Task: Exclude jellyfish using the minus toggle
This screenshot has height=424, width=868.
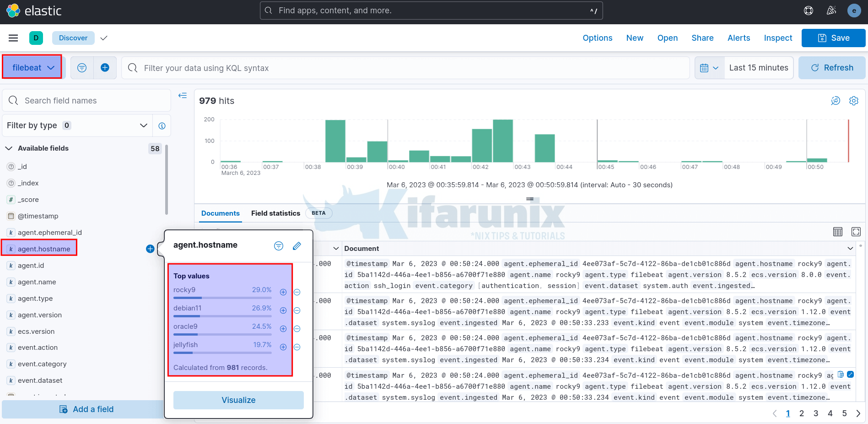Action: click(x=297, y=347)
